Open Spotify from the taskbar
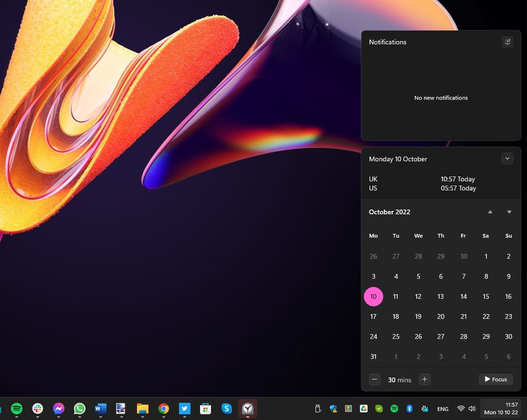 point(16,408)
